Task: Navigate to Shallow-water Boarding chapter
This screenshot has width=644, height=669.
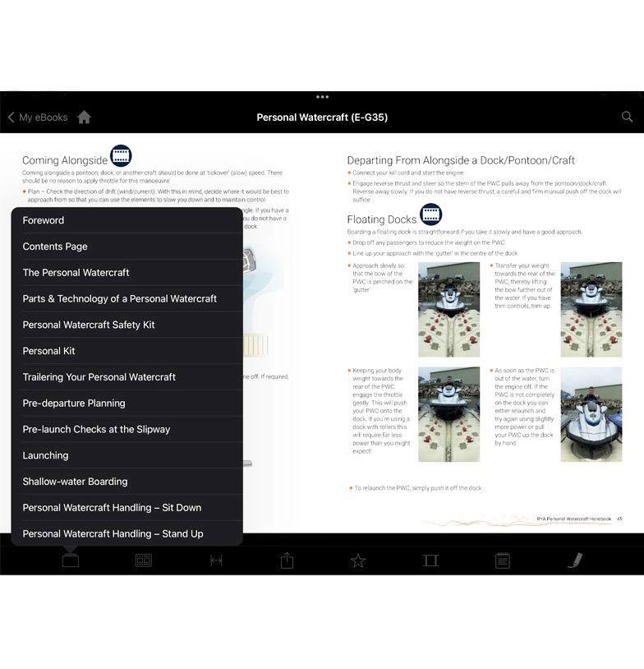Action: pos(75,482)
